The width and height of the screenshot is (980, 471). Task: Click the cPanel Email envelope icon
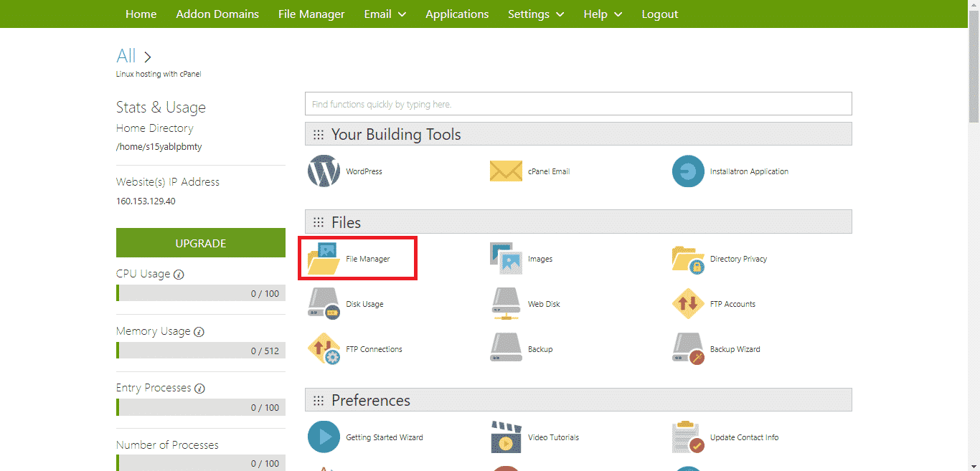tap(506, 171)
